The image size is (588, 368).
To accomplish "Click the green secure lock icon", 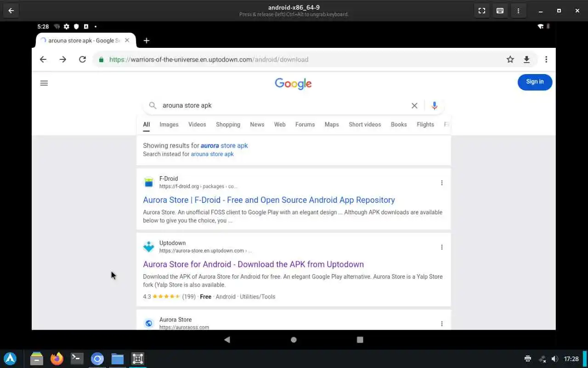I will [x=101, y=59].
